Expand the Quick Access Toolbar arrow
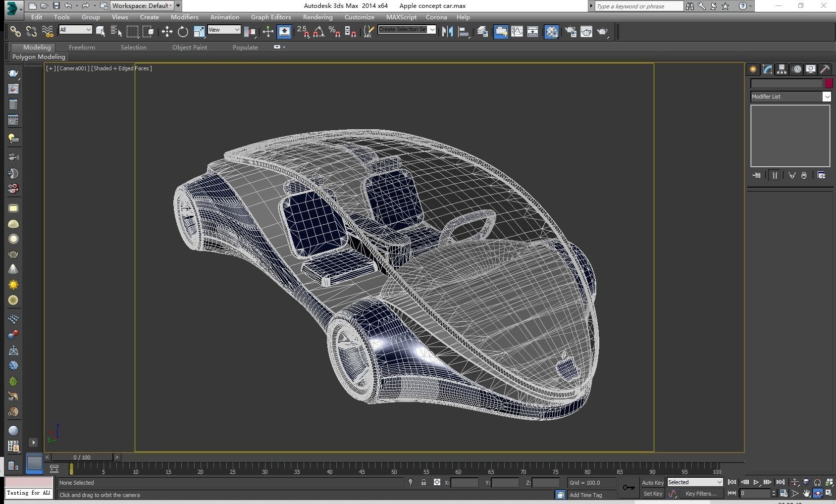The height and width of the screenshot is (504, 836). pos(178,6)
